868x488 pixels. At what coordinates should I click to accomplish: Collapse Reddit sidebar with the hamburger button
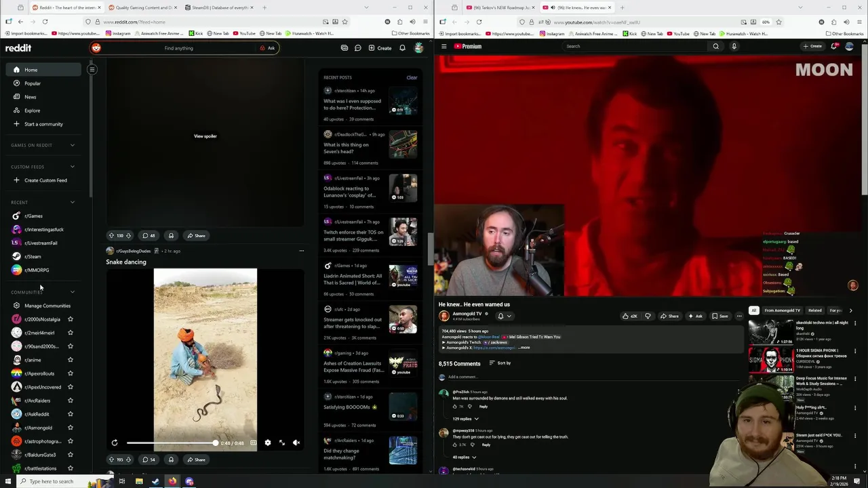[x=92, y=69]
